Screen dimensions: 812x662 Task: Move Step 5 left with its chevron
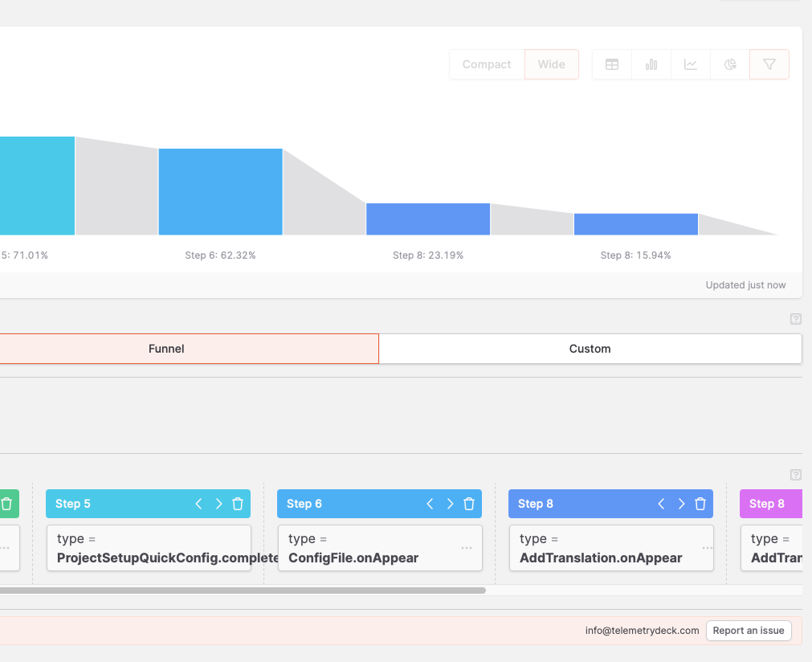tap(198, 504)
